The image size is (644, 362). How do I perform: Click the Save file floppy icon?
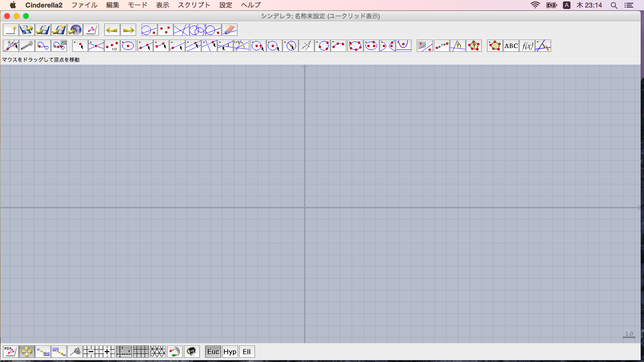point(43,30)
